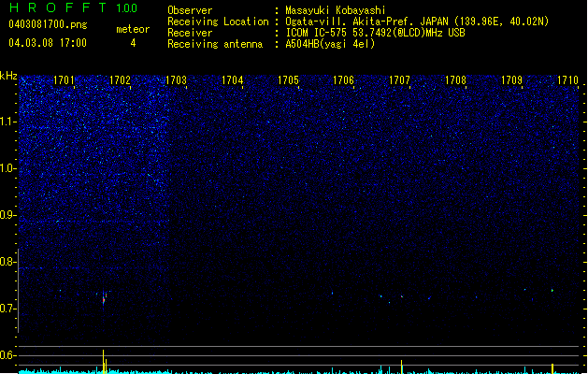Click the yellow intensity spike near 1710
This screenshot has height=374, width=588.
tap(552, 368)
